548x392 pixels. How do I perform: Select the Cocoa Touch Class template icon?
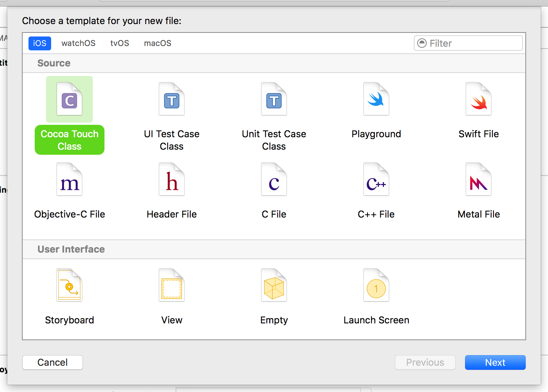coord(69,99)
